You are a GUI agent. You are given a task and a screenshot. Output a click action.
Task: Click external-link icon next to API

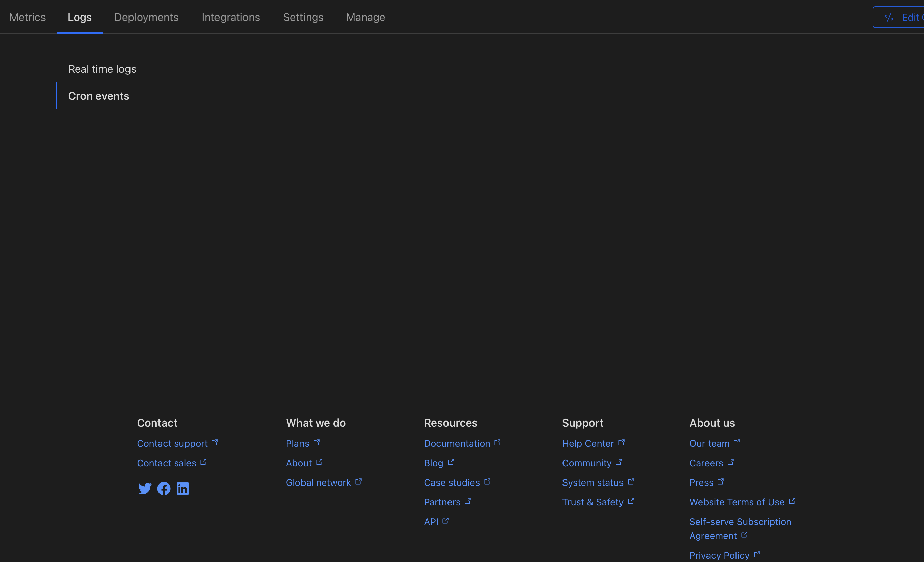pos(445,521)
